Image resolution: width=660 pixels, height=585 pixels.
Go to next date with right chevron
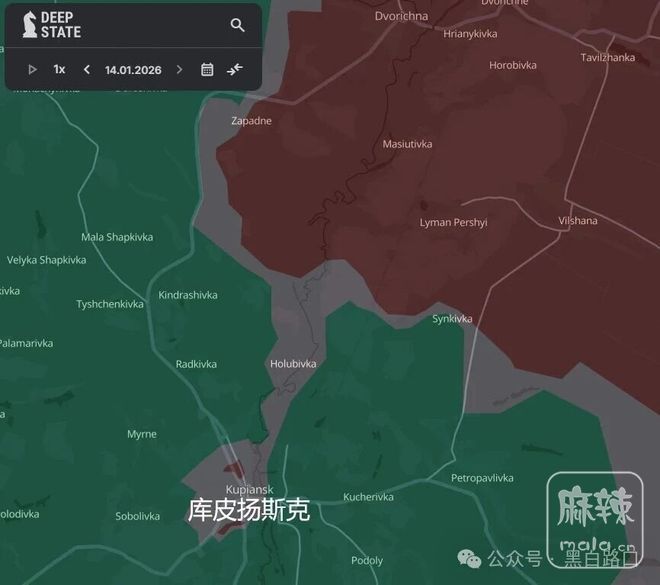tap(179, 69)
